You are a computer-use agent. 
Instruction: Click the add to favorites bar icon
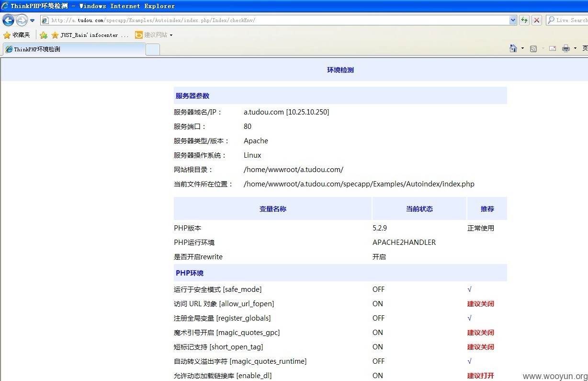[x=44, y=35]
